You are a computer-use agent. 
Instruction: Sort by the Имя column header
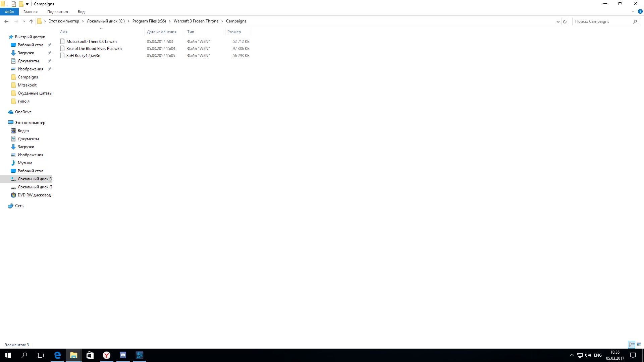point(101,32)
